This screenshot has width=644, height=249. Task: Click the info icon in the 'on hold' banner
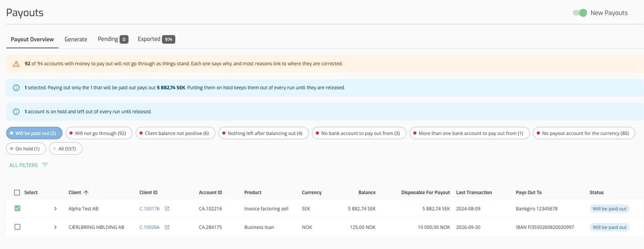point(16,112)
